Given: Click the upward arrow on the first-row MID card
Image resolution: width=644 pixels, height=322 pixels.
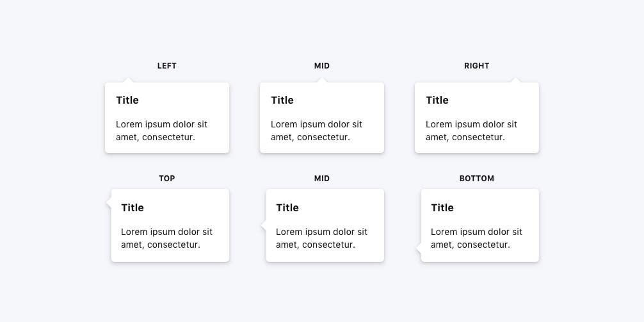Looking at the screenshot, I should coord(322,80).
